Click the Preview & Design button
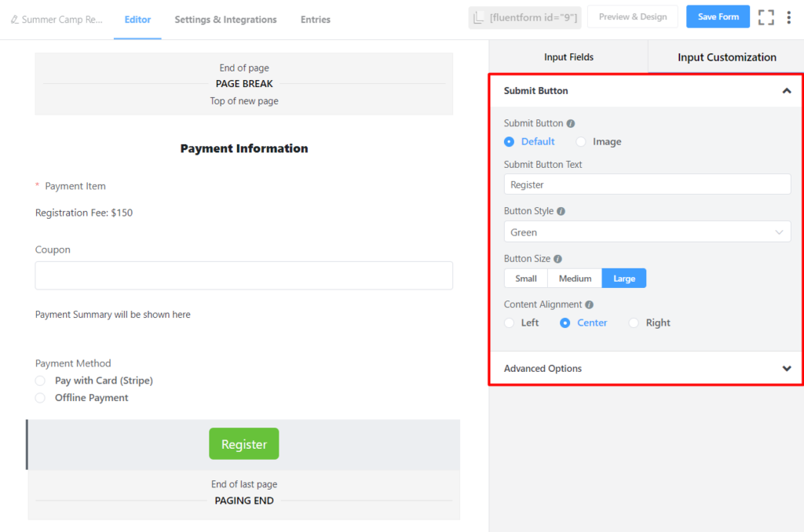804x532 pixels. point(633,17)
